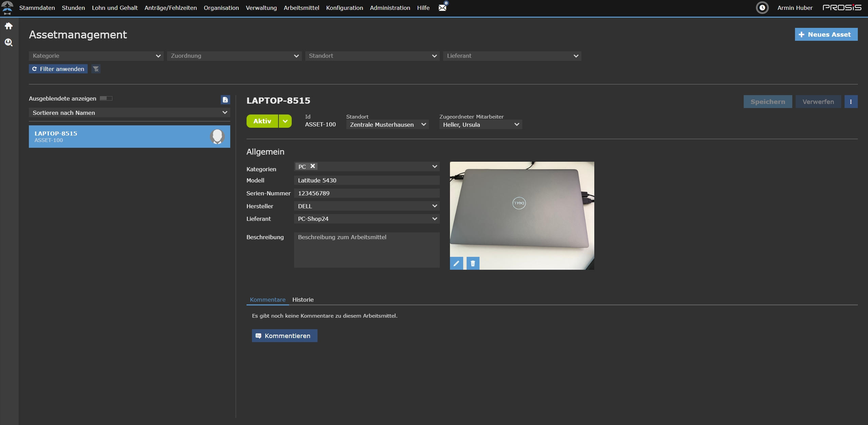Edit the asset image with pencil icon

click(456, 263)
